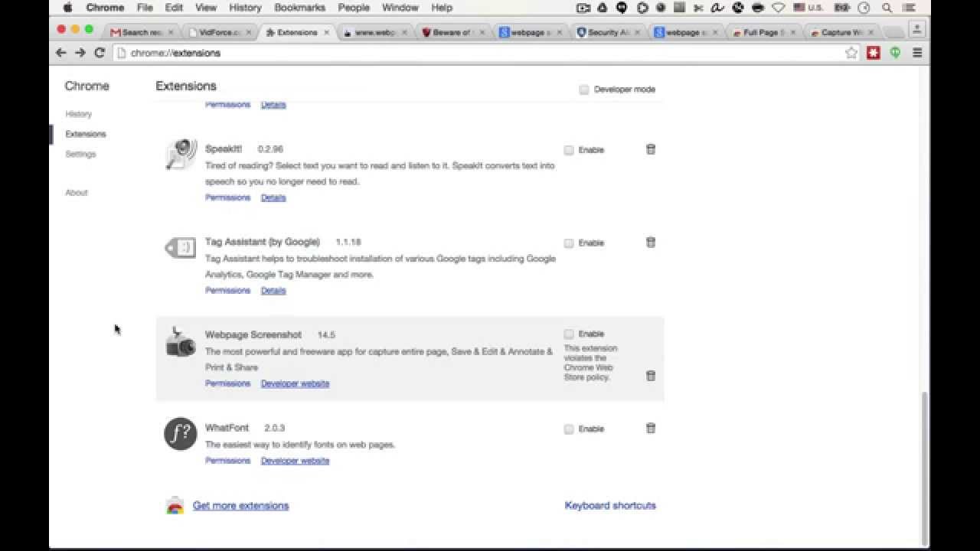Screen dimensions: 980x551
Task: Close the Extensions tab
Action: 327,33
